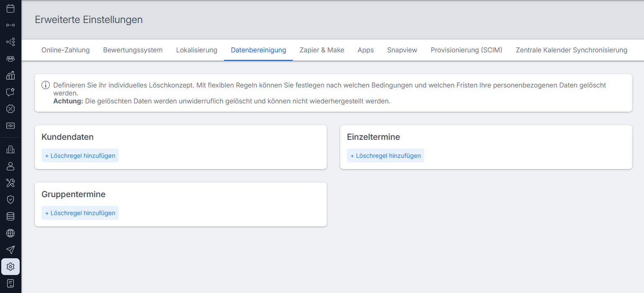The image size is (644, 293).
Task: Click the building icon in sidebar
Action: (x=10, y=149)
